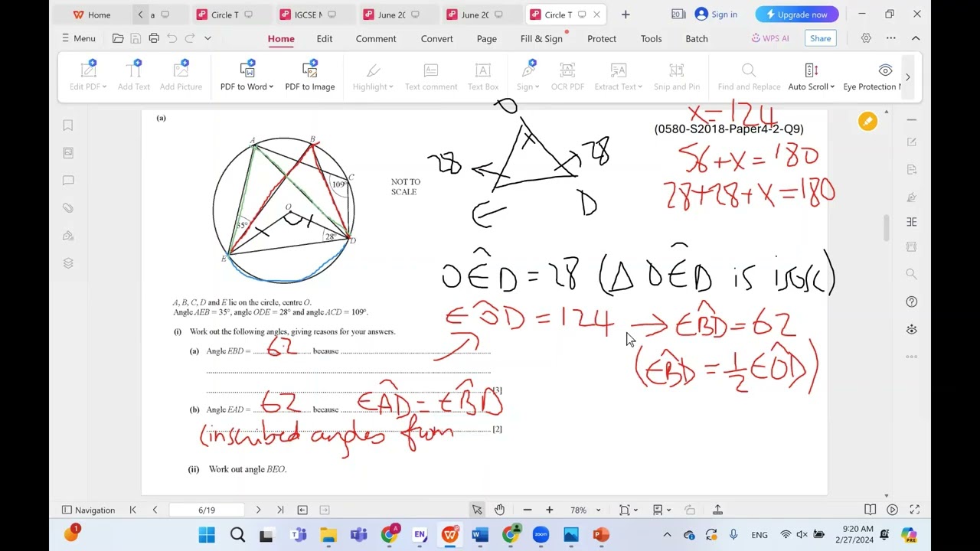
Task: Open the bookmark panel in left sidebar
Action: point(68,126)
